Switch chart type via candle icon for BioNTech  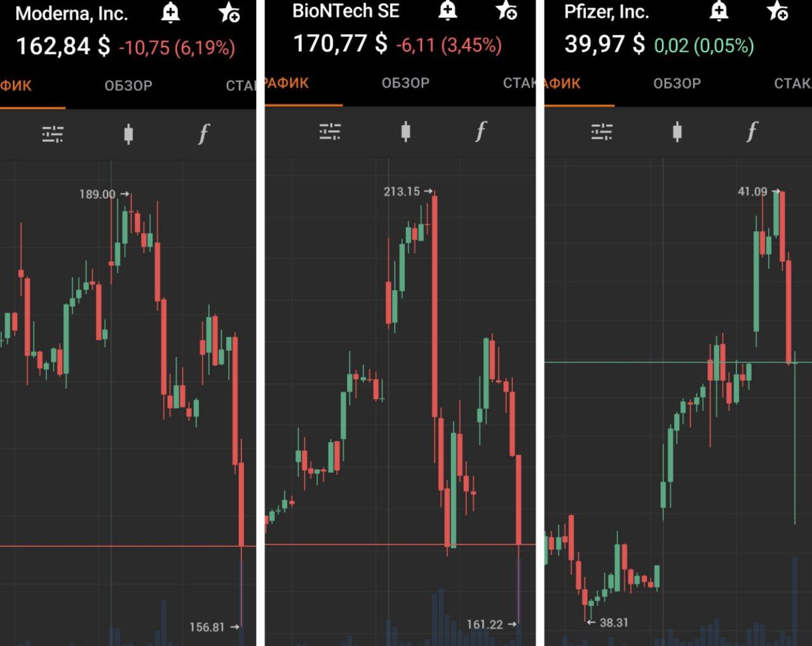pos(405,131)
